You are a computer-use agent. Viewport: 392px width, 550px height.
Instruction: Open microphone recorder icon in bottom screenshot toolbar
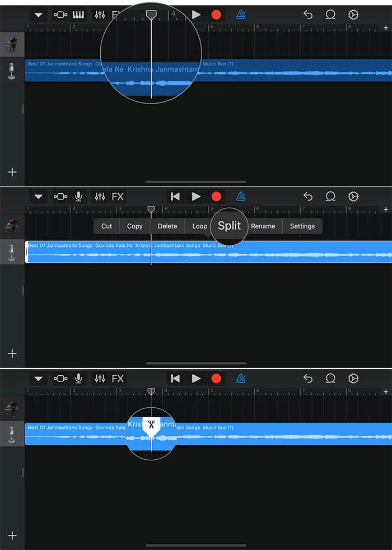[78, 379]
